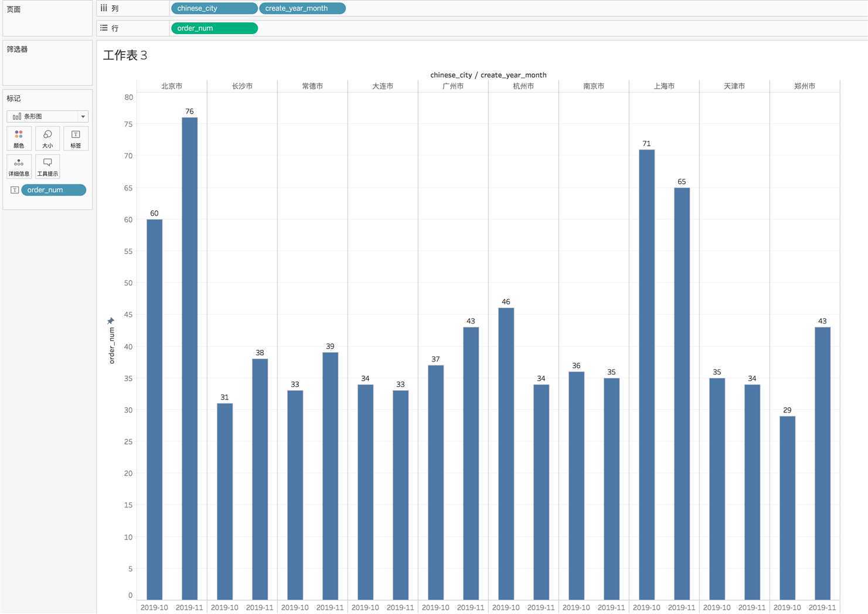
Task: Select the 北京市 2019-10 bar labeled 60
Action: [x=154, y=410]
